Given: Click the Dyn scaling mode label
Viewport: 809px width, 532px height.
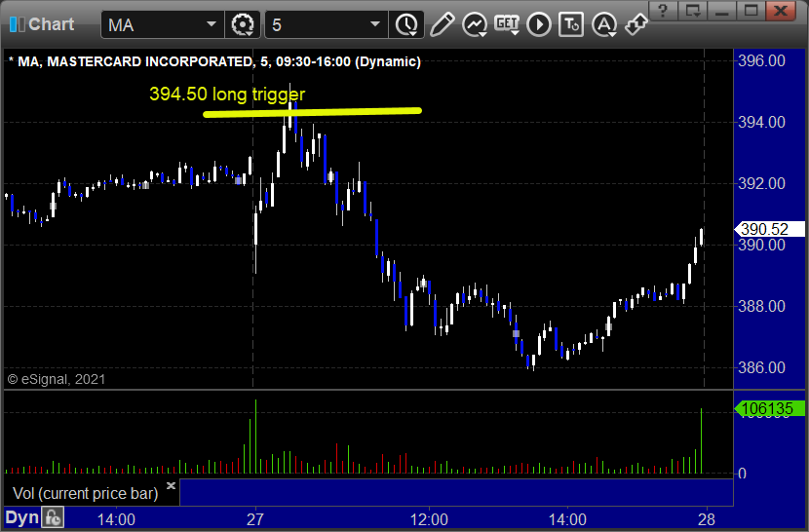Looking at the screenshot, I should click(x=21, y=517).
